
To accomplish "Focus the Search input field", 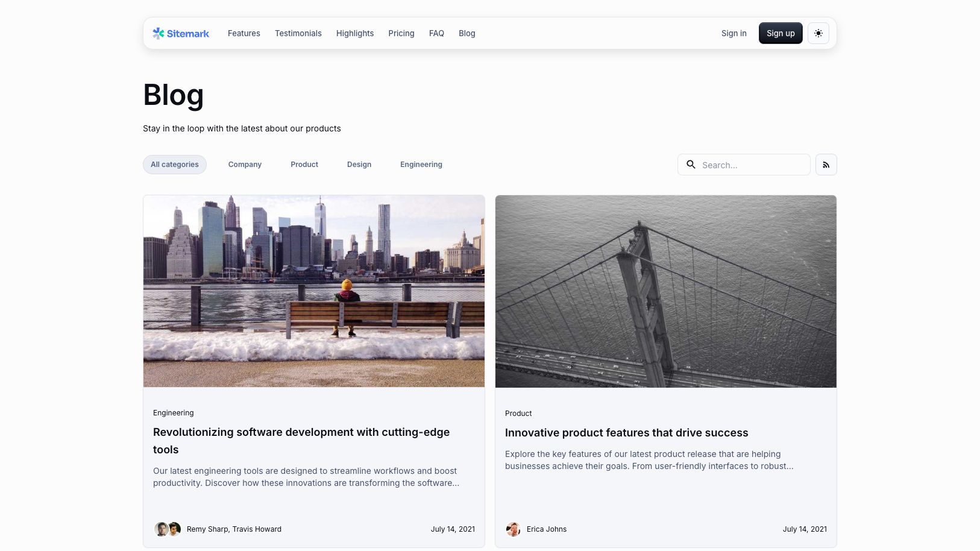I will pyautogui.click(x=752, y=165).
